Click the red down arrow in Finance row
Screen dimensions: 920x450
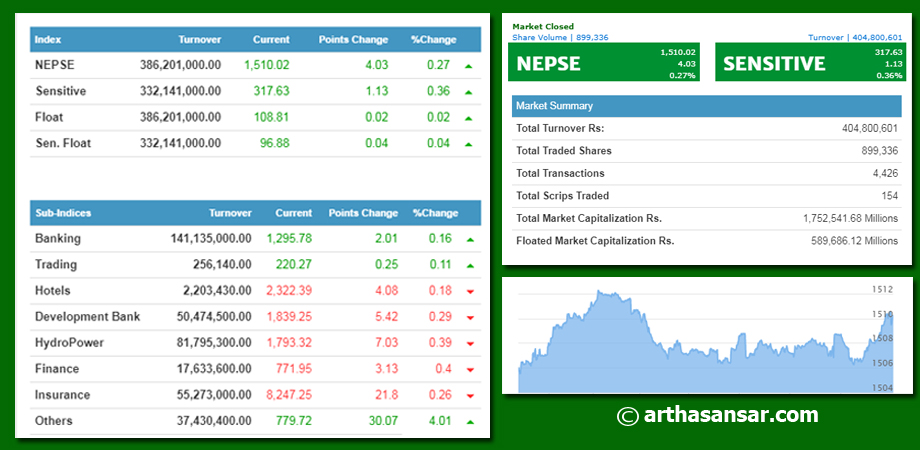pyautogui.click(x=470, y=370)
